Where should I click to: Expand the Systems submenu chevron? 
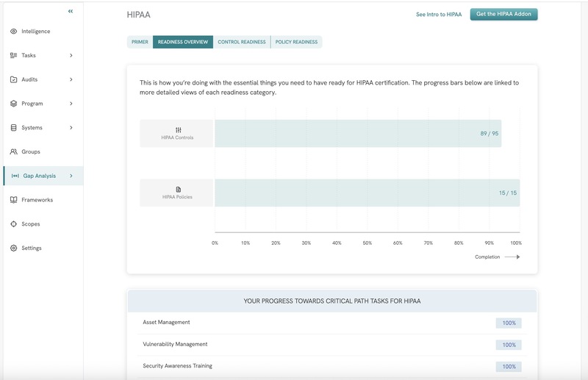coord(71,128)
